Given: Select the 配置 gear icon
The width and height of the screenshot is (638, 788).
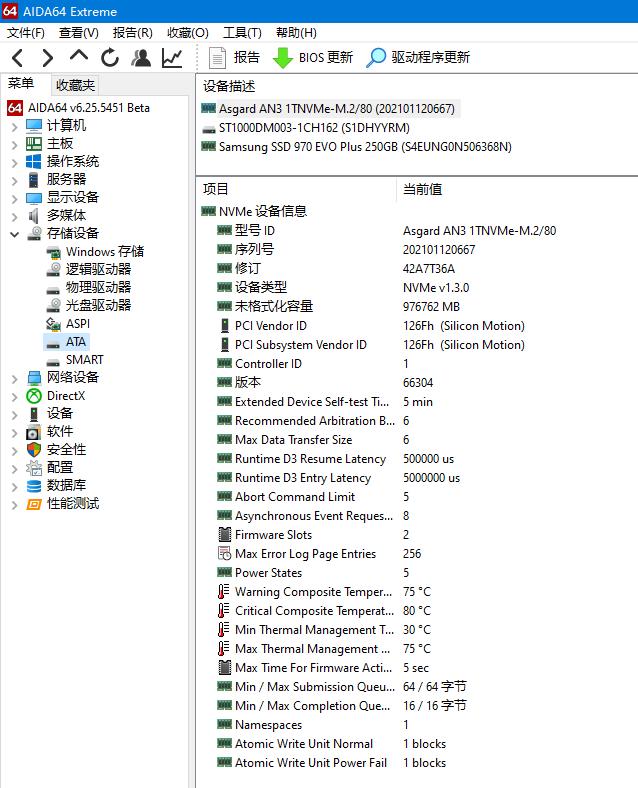Looking at the screenshot, I should 34,468.
